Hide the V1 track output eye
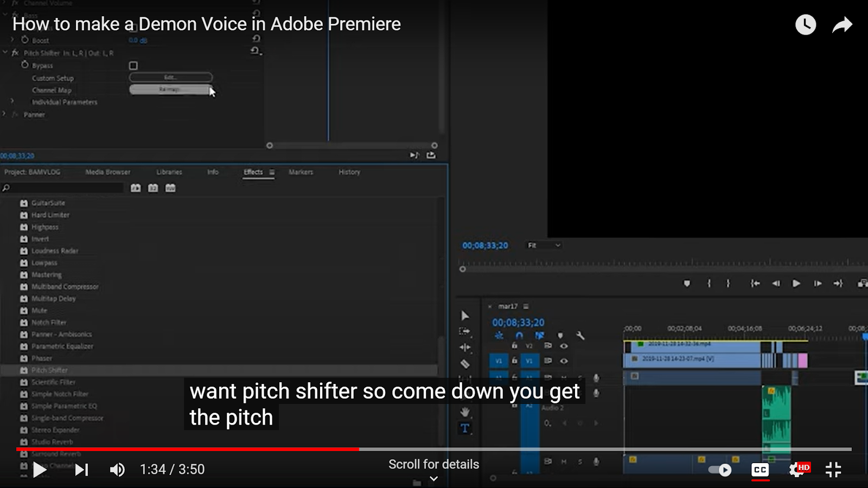 (564, 361)
